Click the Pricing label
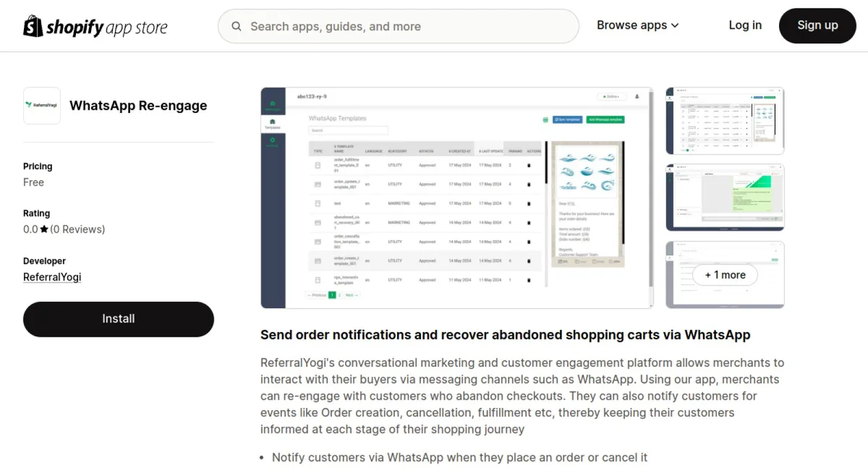This screenshot has width=868, height=470. pos(38,166)
